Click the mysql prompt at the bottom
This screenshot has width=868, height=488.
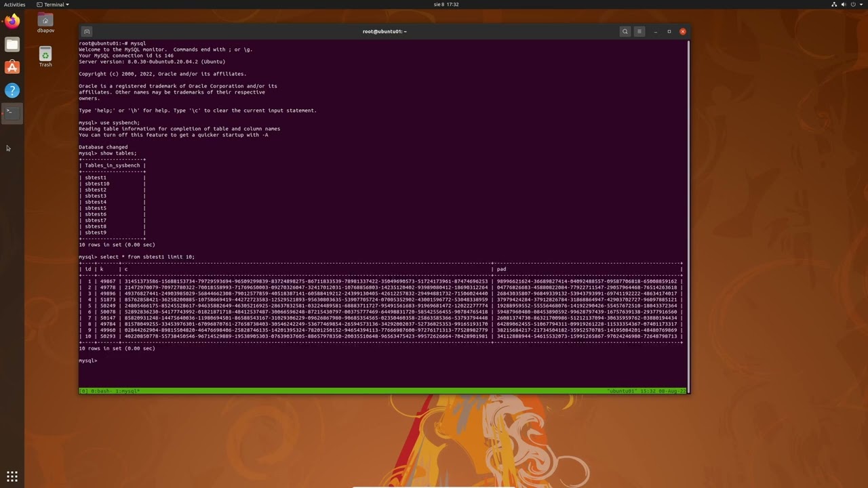(x=88, y=361)
